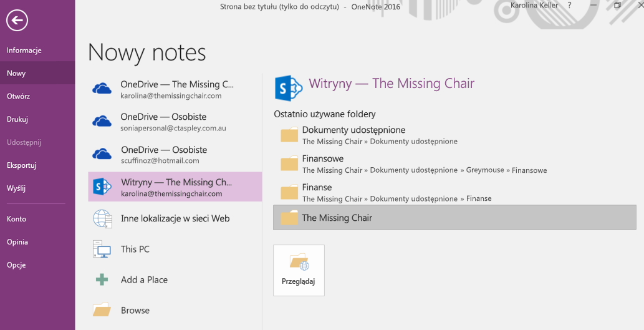Select Witryny — The Missing Ch... location
The image size is (644, 330).
pos(175,187)
